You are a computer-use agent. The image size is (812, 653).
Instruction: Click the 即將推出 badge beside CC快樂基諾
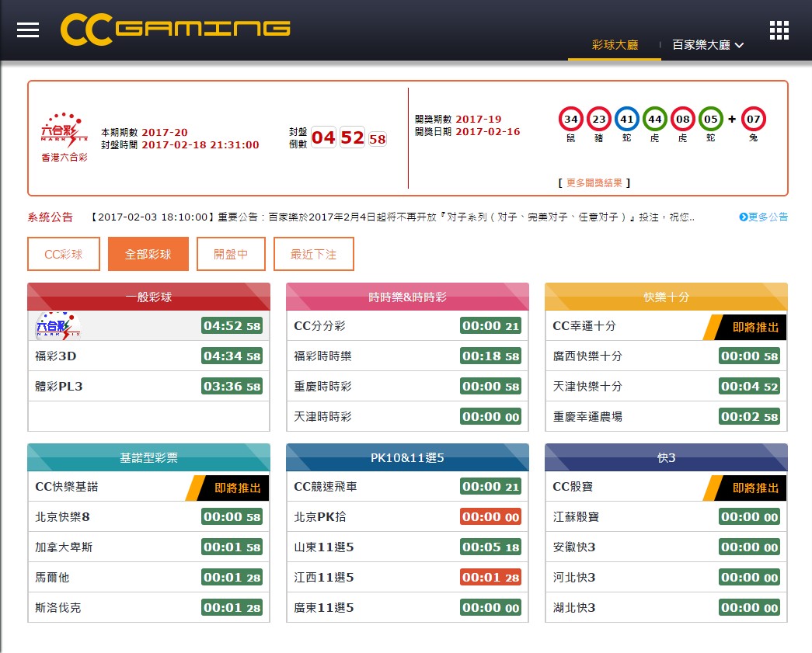(228, 488)
